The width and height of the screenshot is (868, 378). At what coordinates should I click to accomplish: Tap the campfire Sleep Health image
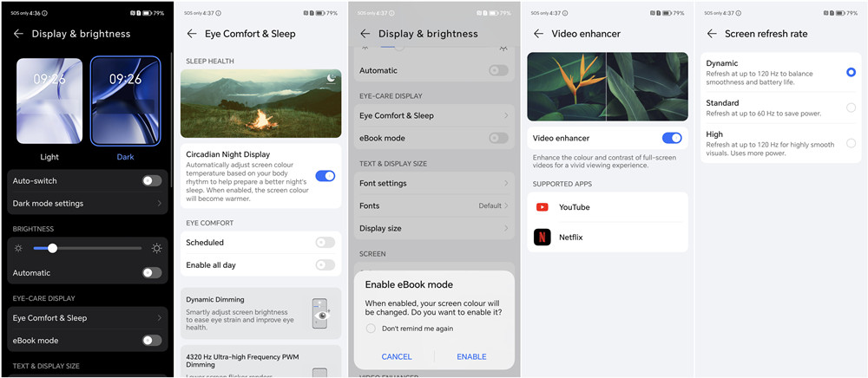(260, 103)
